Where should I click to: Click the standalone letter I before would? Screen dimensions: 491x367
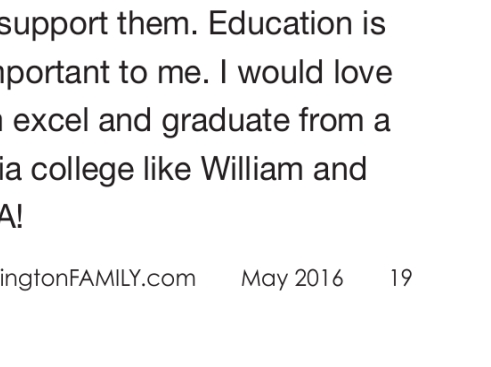[x=224, y=71]
